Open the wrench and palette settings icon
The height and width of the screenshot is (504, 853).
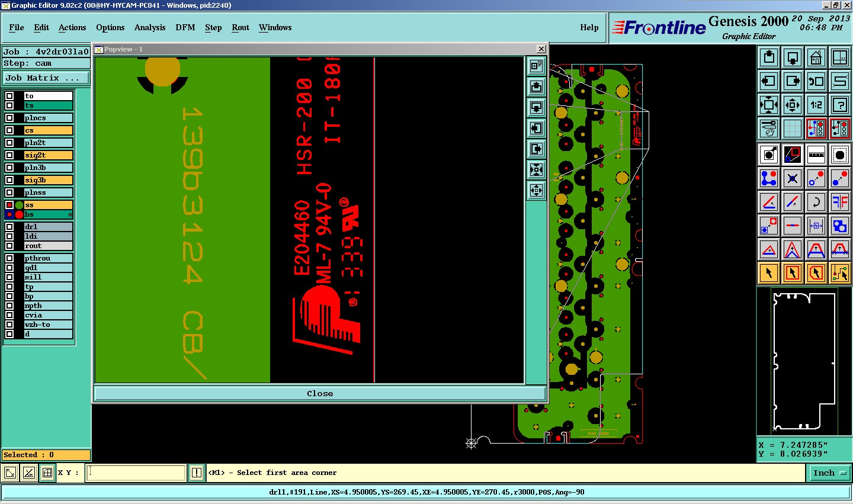coord(769,129)
